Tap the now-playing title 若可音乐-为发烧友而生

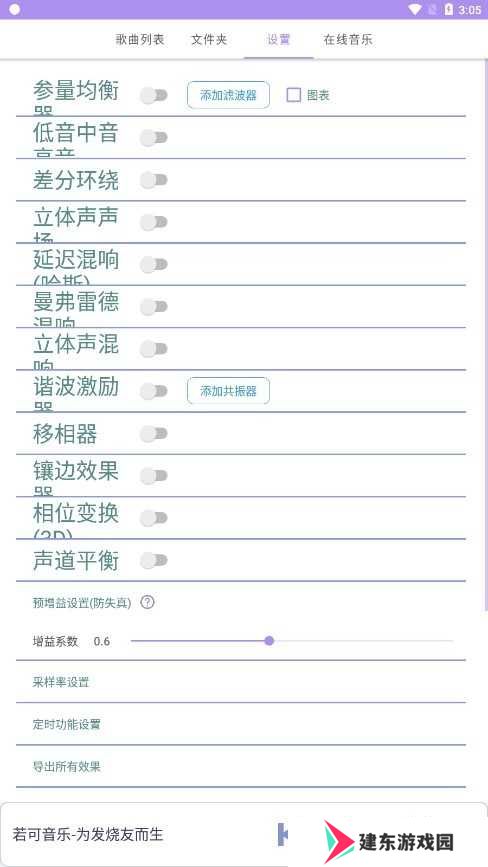point(88,834)
